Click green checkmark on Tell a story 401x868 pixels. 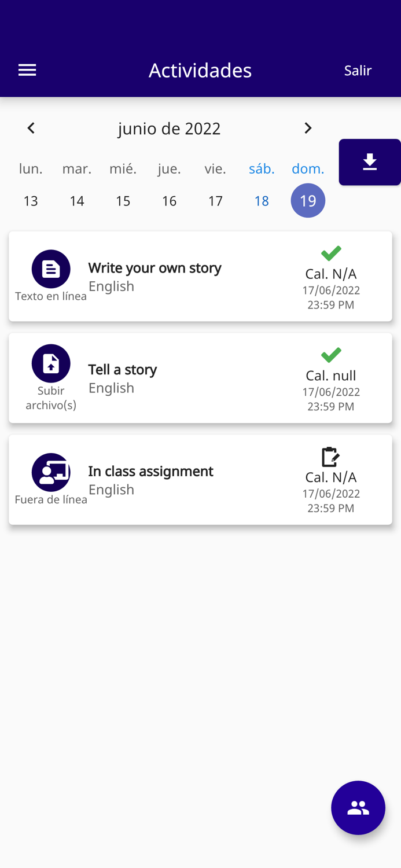331,355
